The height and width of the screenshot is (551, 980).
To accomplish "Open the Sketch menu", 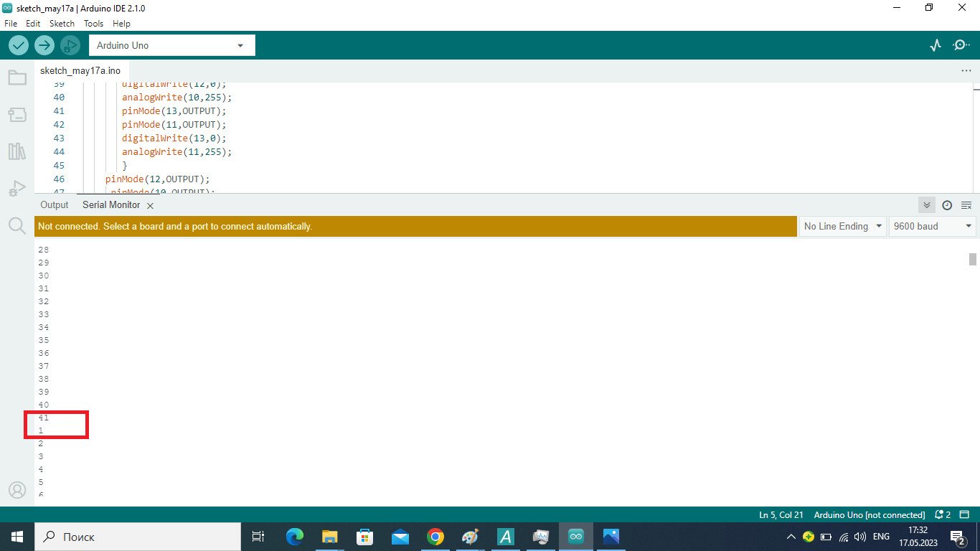I will (x=62, y=24).
